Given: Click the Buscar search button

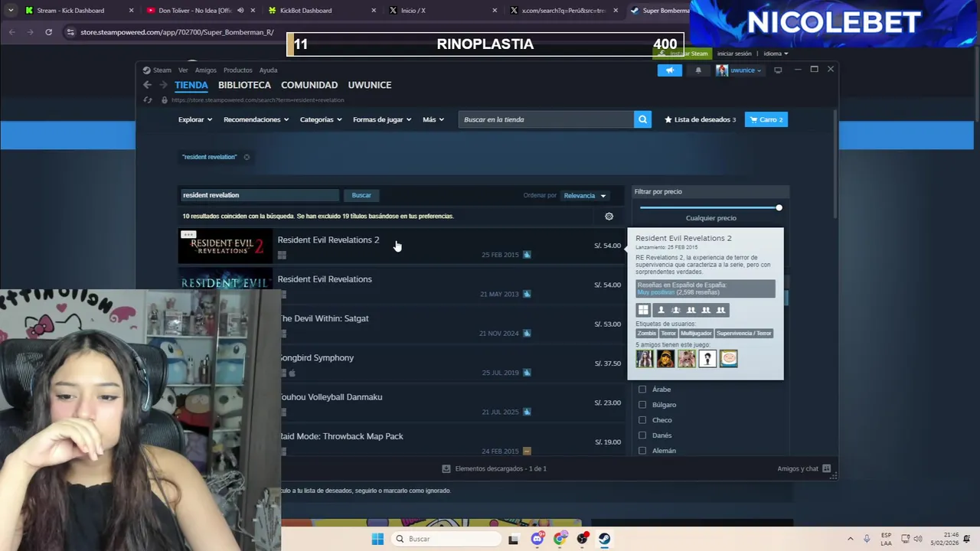Looking at the screenshot, I should pyautogui.click(x=361, y=195).
